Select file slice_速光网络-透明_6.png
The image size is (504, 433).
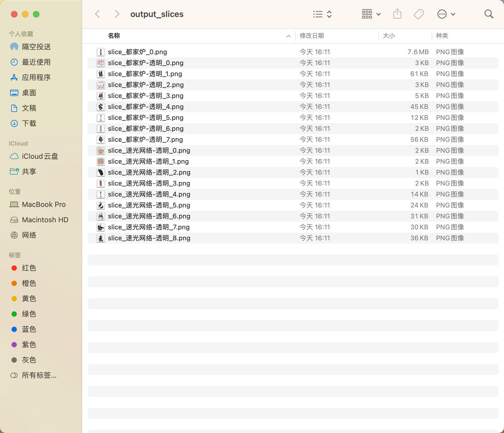pos(293,216)
